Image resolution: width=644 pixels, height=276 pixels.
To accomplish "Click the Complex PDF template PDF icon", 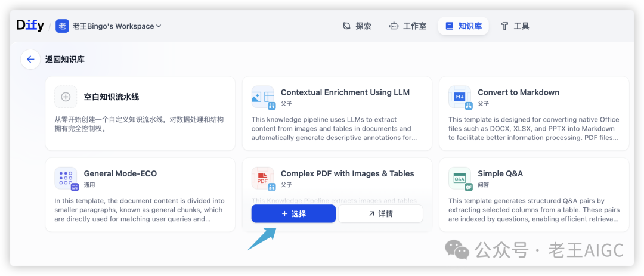I will (x=263, y=178).
